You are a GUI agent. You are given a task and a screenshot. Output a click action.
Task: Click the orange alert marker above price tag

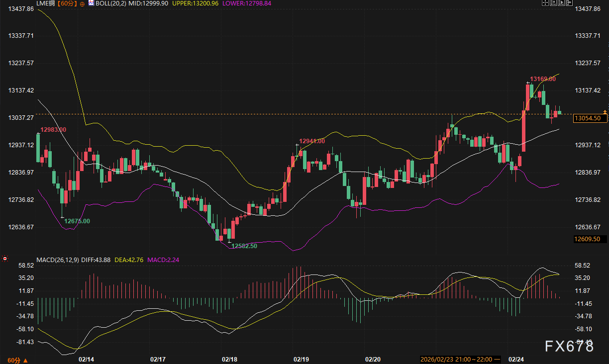(605, 111)
